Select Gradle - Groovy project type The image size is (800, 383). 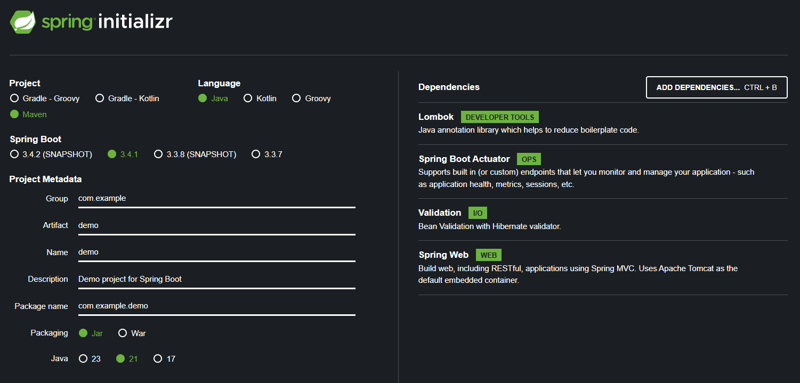pyautogui.click(x=45, y=98)
